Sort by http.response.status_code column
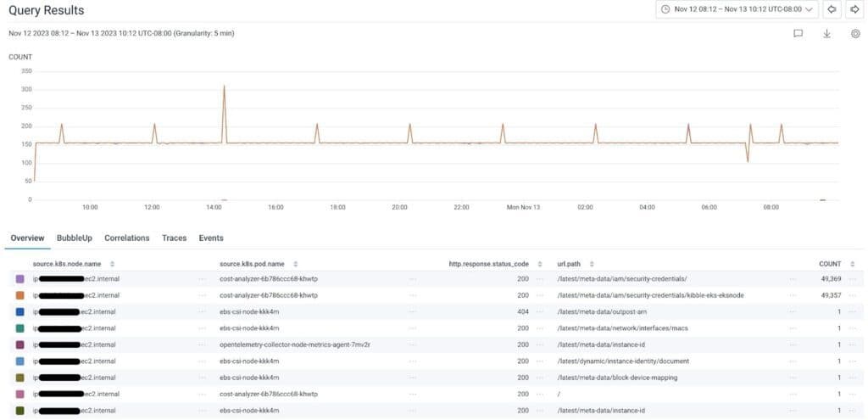The width and height of the screenshot is (868, 420). (x=539, y=264)
